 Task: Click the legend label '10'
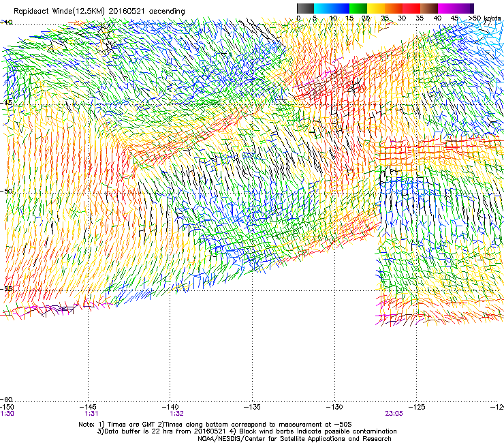(x=333, y=18)
